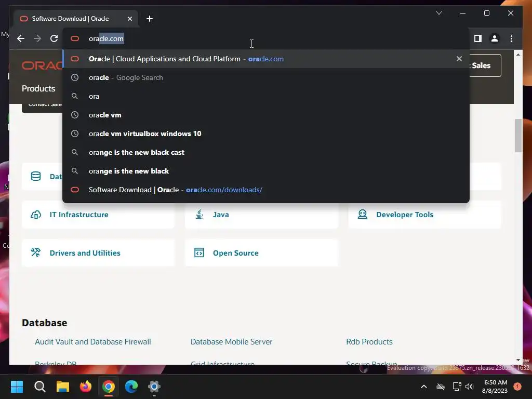Viewport: 532px width, 399px height.
Task: Click the Developer Tools icon
Action: coord(362,215)
